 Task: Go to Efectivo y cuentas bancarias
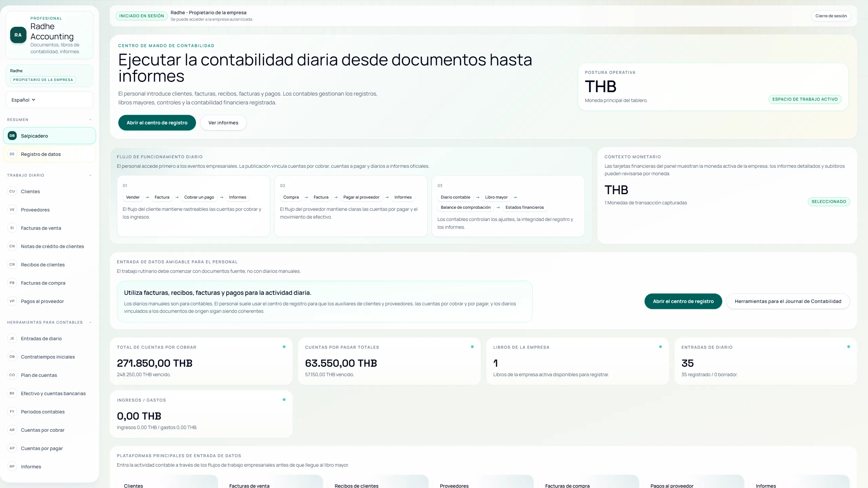pyautogui.click(x=50, y=393)
